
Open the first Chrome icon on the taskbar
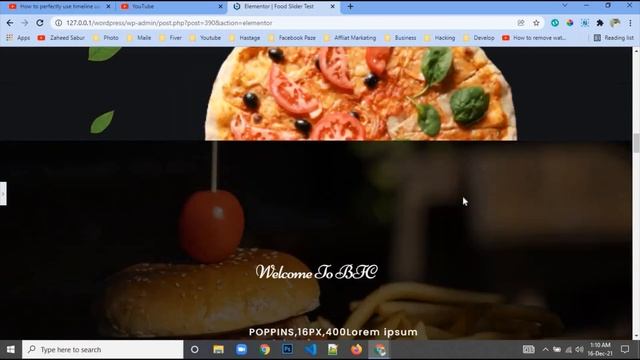[264, 349]
